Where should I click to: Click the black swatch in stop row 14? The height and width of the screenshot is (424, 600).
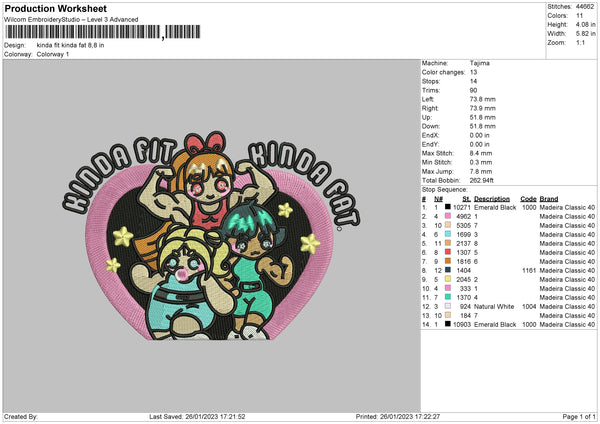[447, 324]
